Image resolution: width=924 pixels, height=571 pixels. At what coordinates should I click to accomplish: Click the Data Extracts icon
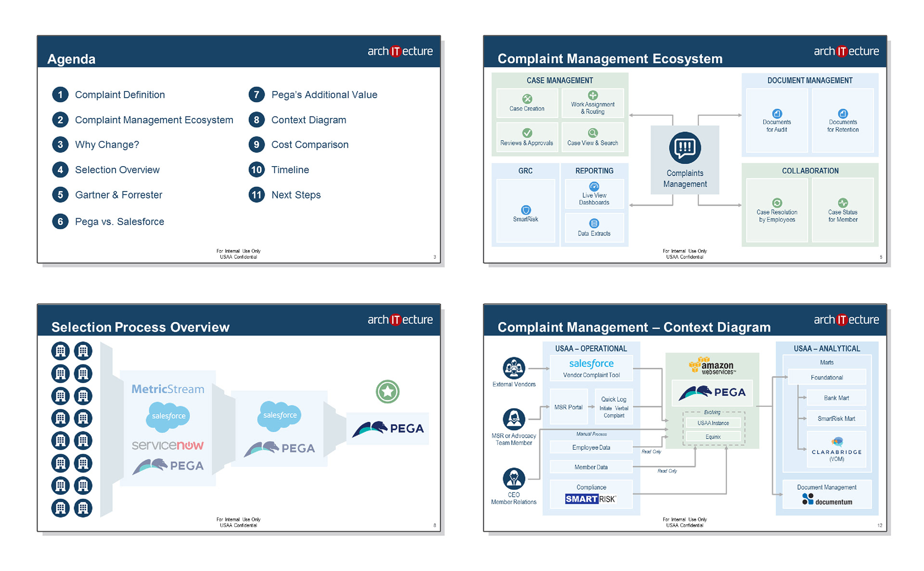pos(594,223)
